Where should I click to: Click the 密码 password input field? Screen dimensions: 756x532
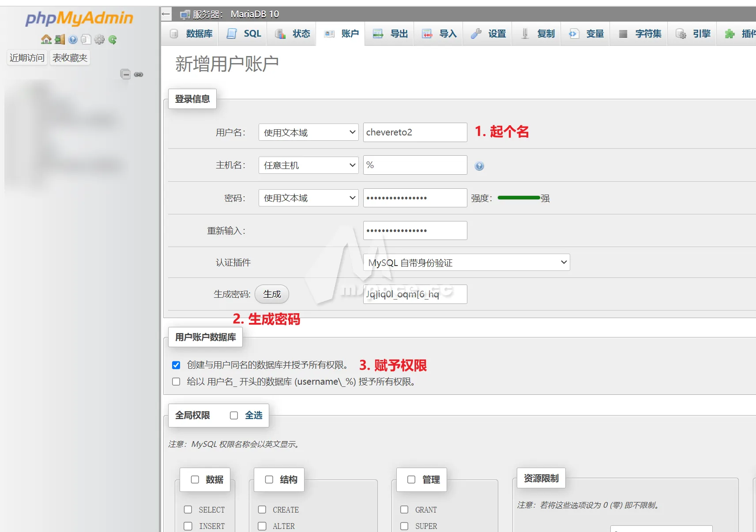coord(415,198)
